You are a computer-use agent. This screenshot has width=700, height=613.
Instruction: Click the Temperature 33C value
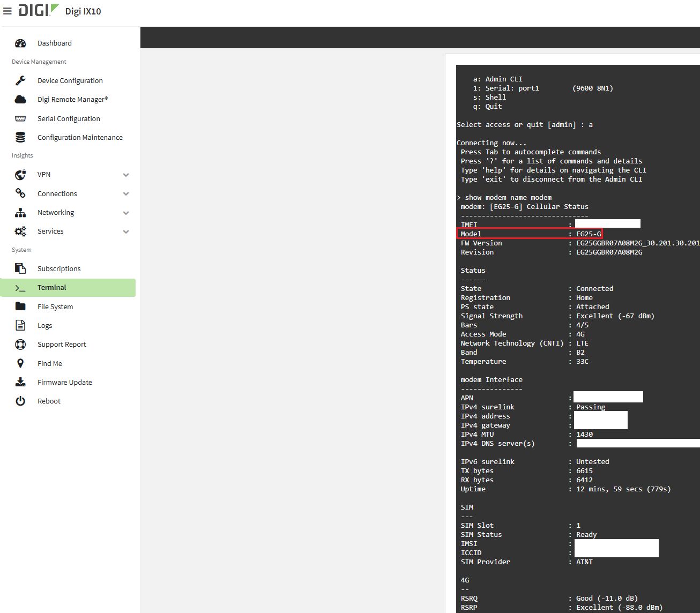(x=582, y=361)
